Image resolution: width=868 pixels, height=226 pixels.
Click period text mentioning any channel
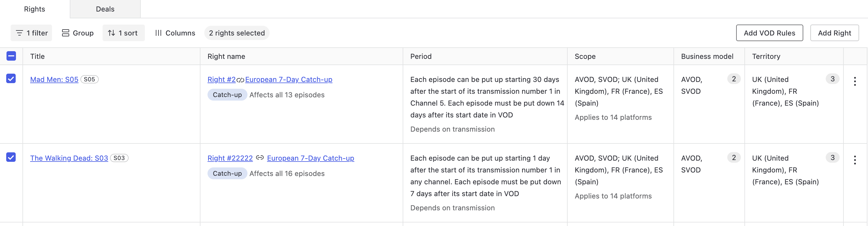pyautogui.click(x=485, y=176)
